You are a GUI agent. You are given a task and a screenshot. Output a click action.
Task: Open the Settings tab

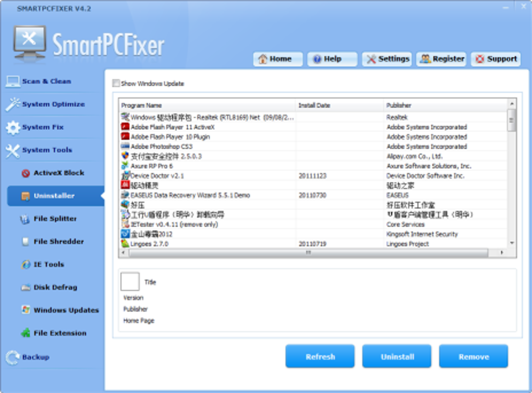[x=387, y=59]
